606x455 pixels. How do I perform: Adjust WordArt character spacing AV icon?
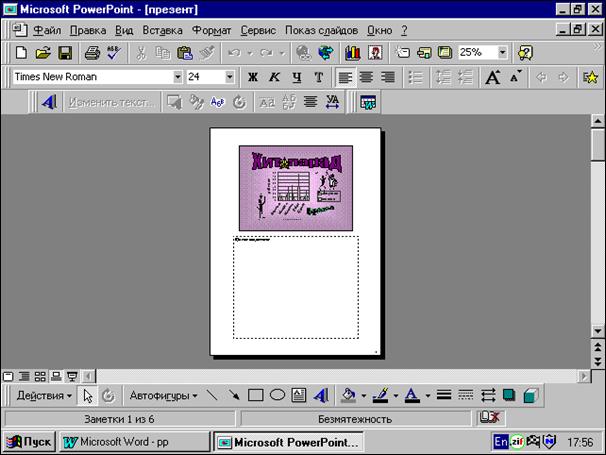[x=332, y=102]
